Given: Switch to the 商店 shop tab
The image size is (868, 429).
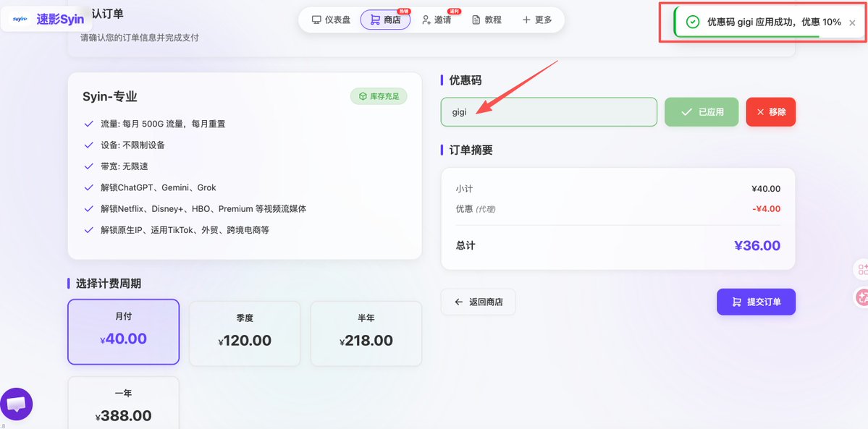Looking at the screenshot, I should click(x=385, y=20).
